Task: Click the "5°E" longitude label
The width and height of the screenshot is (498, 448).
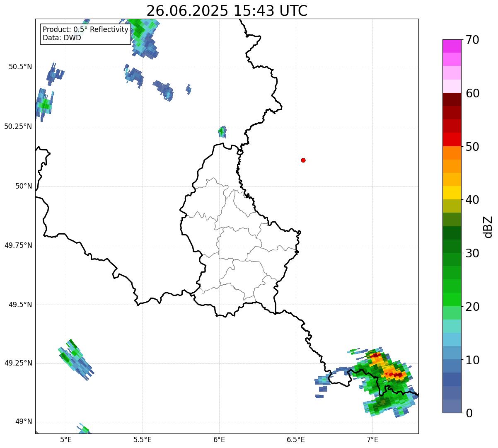Action: click(x=66, y=439)
